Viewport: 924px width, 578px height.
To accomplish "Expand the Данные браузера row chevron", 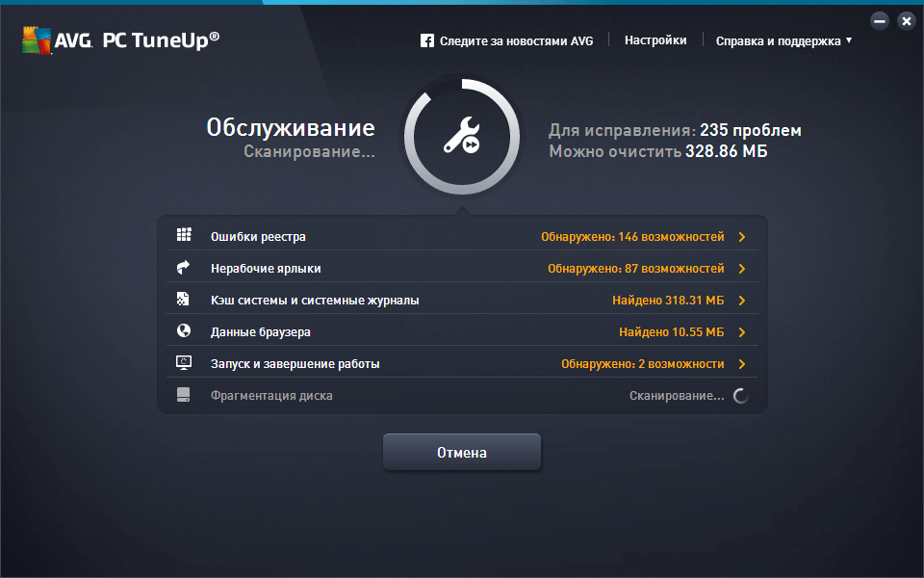I will click(742, 332).
